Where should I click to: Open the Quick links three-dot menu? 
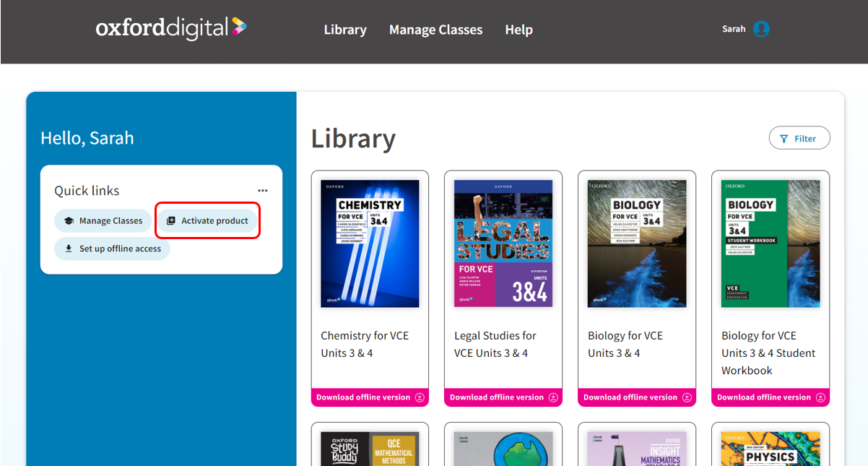(x=263, y=191)
